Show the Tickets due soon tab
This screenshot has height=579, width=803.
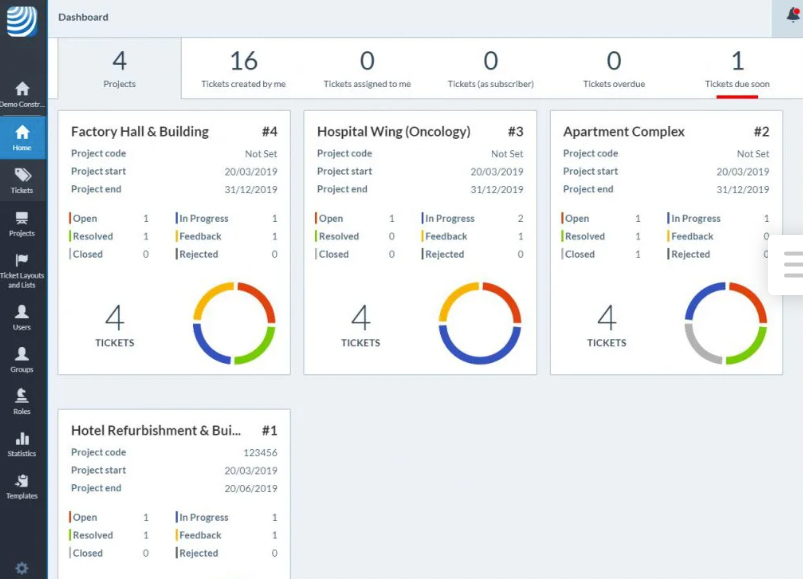point(737,69)
